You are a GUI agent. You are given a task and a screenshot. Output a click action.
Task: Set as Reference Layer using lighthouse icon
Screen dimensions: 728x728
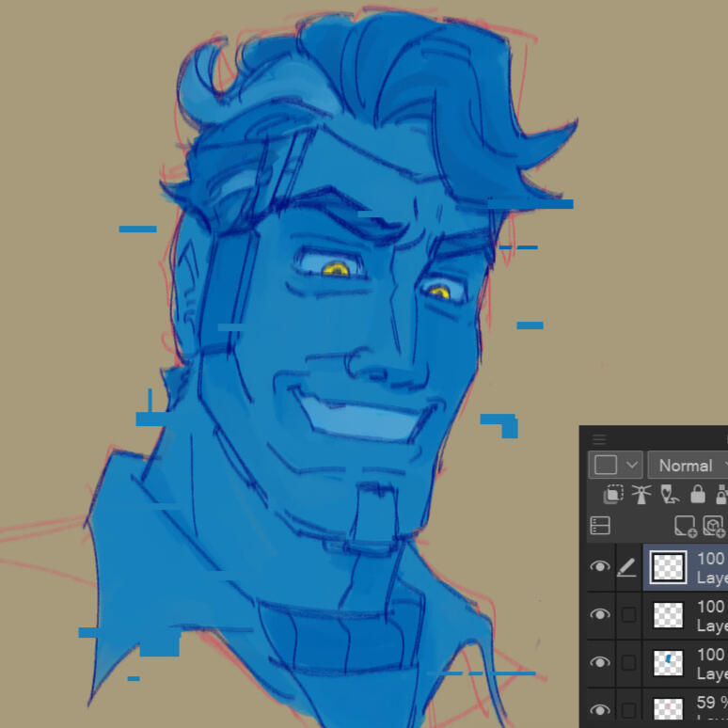point(641,495)
